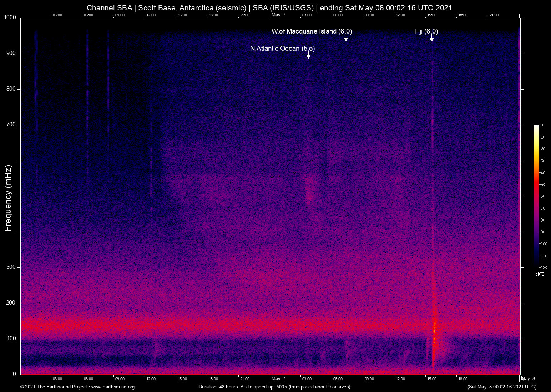The image size is (551, 392).
Task: Select the Fiji (6.0) event label
Action: pyautogui.click(x=426, y=31)
